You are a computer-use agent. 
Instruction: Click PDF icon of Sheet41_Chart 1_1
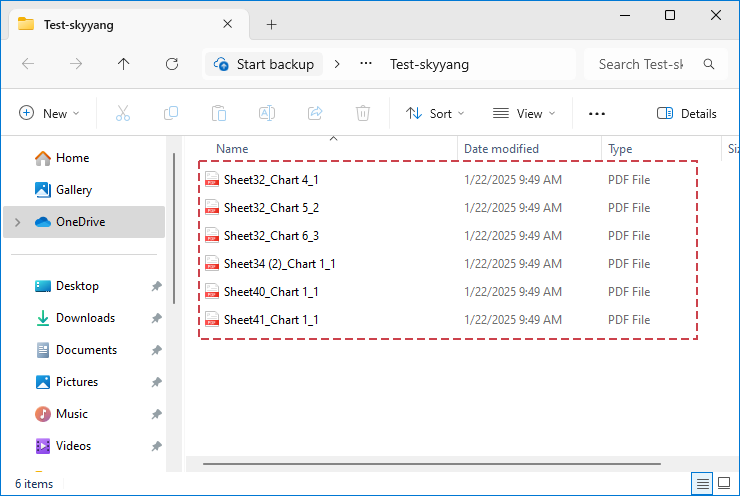click(212, 319)
